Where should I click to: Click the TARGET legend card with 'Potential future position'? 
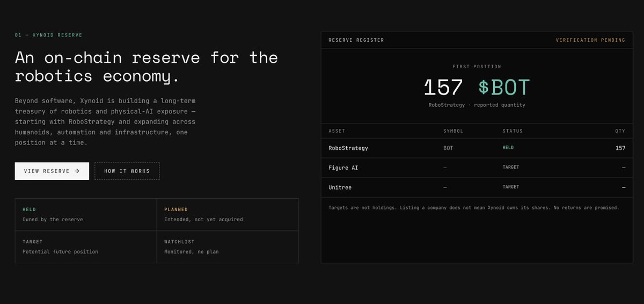pos(86,247)
